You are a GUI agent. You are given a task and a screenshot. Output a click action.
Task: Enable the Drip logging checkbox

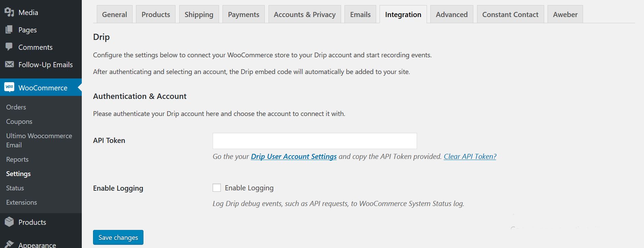tap(217, 188)
